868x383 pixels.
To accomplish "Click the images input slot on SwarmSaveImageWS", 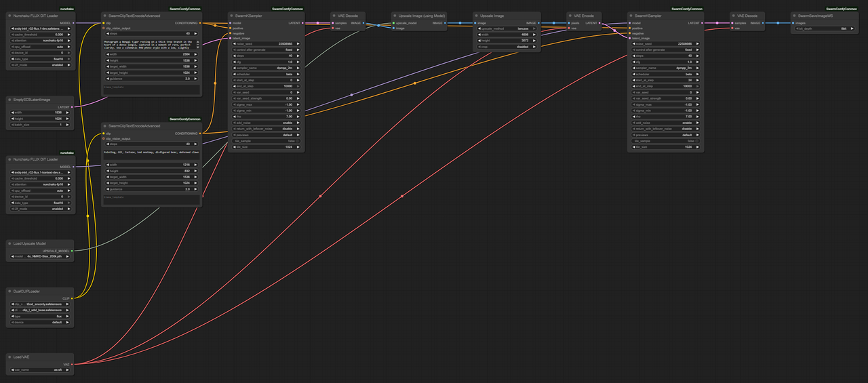I will (x=792, y=23).
